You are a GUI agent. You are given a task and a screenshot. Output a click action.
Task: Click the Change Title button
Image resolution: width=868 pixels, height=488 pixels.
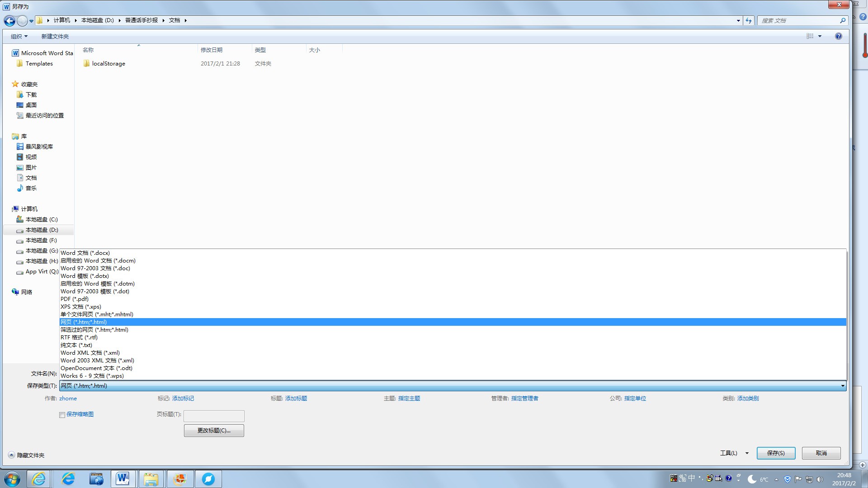click(214, 431)
